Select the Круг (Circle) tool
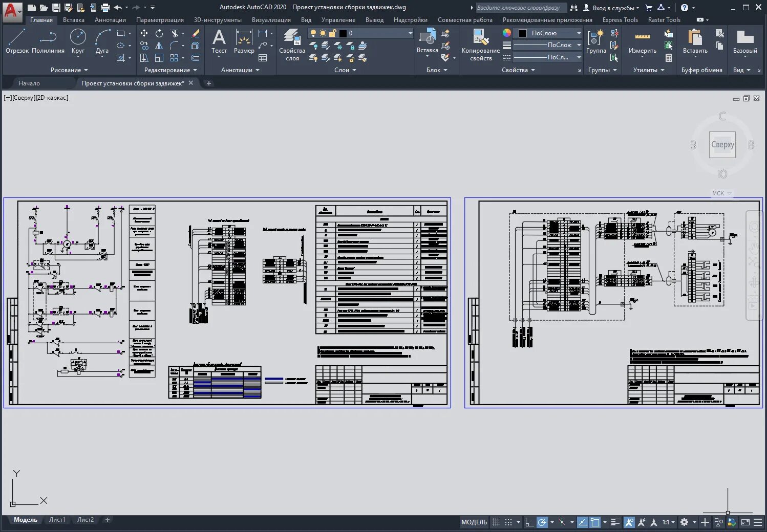This screenshot has width=767, height=532. click(x=78, y=42)
